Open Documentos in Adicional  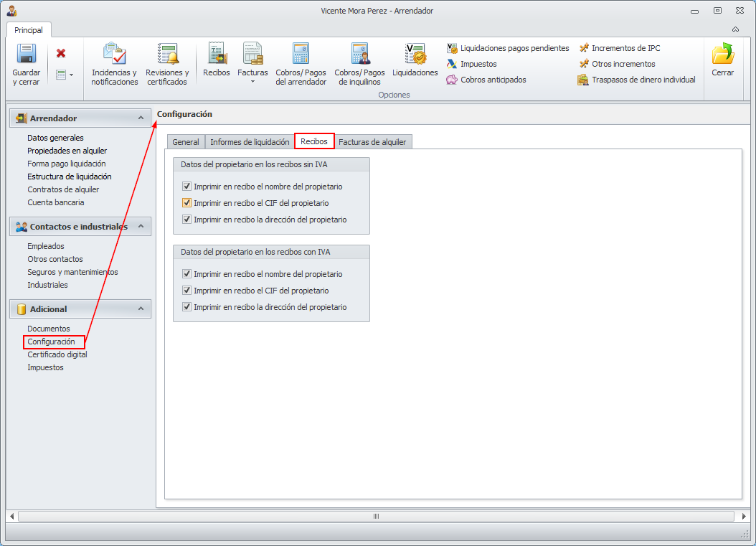pyautogui.click(x=49, y=329)
